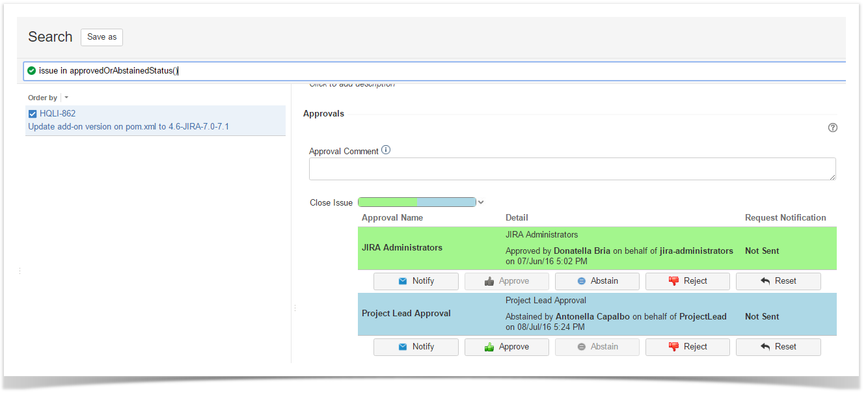Focus the Approval Comment text area
868x395 pixels.
(x=571, y=169)
